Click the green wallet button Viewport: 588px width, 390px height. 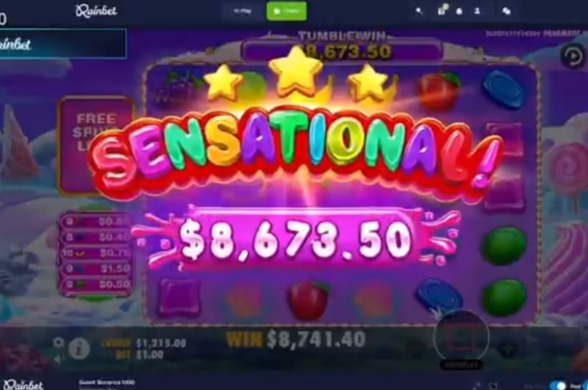pos(286,11)
